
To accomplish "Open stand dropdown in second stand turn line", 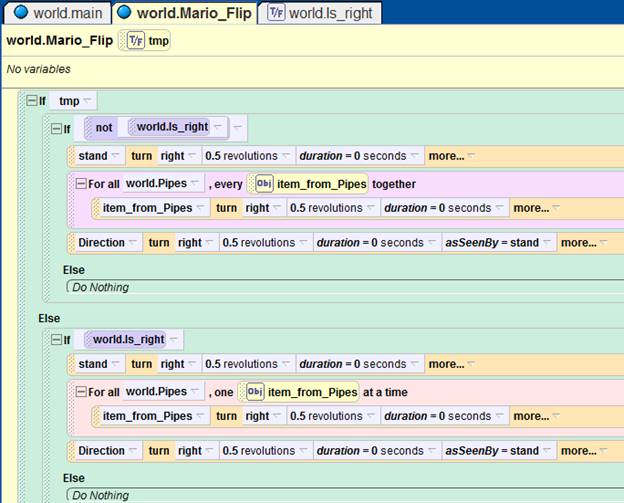I will (x=115, y=364).
